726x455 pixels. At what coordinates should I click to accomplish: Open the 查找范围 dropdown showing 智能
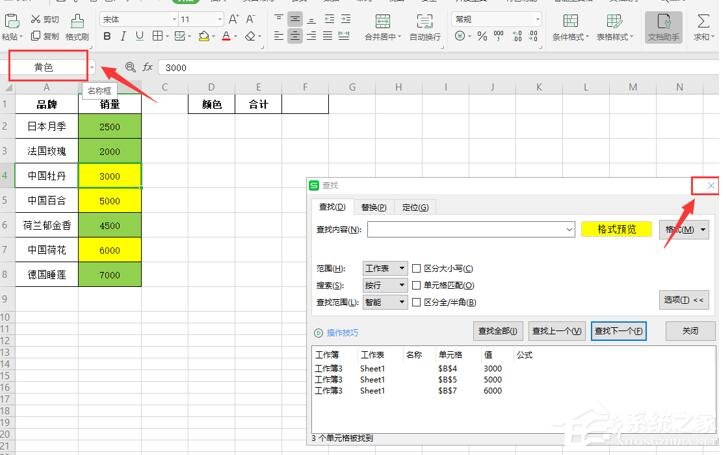385,302
